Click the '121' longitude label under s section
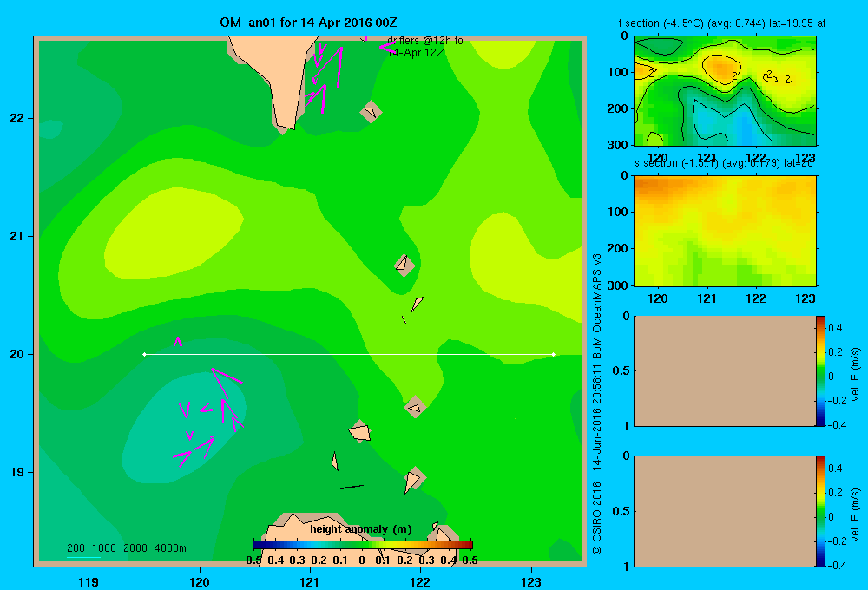This screenshot has width=868, height=590. [x=707, y=298]
